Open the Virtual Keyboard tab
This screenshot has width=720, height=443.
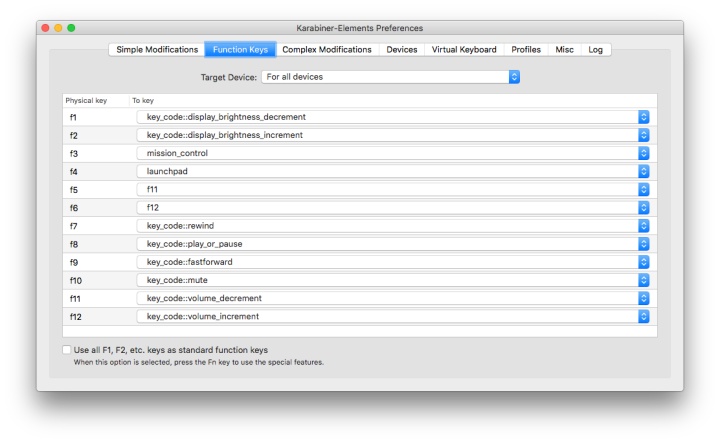click(x=464, y=50)
